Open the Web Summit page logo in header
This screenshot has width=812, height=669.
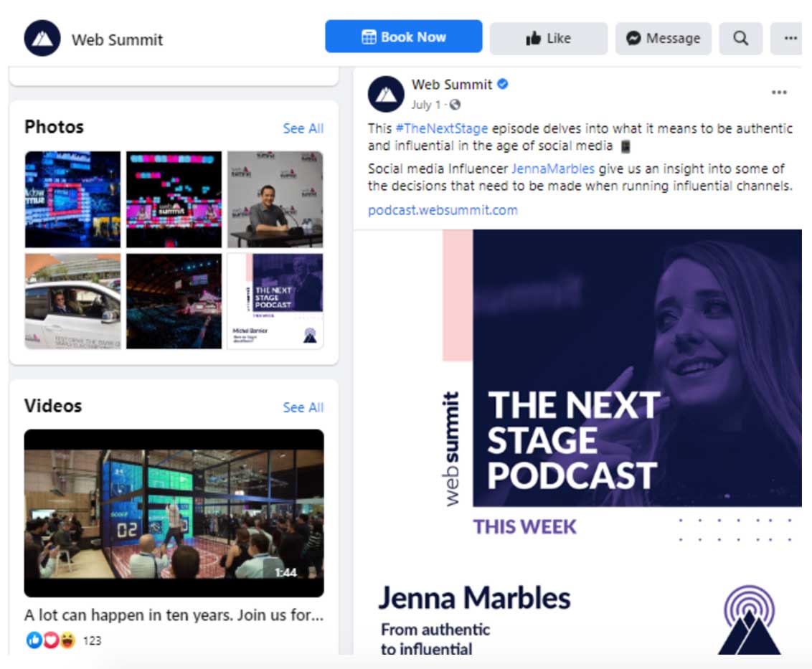42,38
